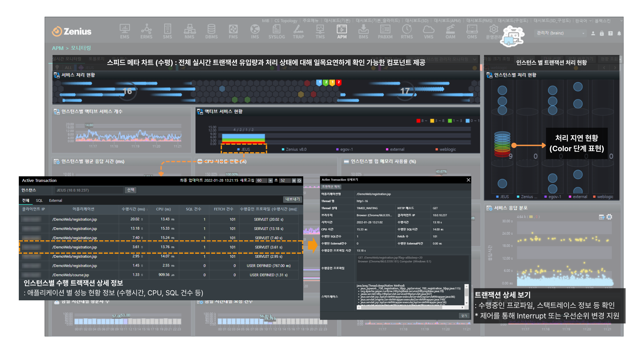Viewport: 644px width, 362px height.
Task: Open the OAM module icon
Action: (x=450, y=32)
